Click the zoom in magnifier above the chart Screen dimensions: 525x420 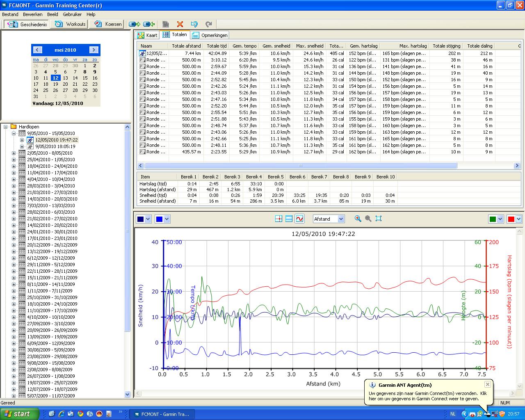coord(358,219)
